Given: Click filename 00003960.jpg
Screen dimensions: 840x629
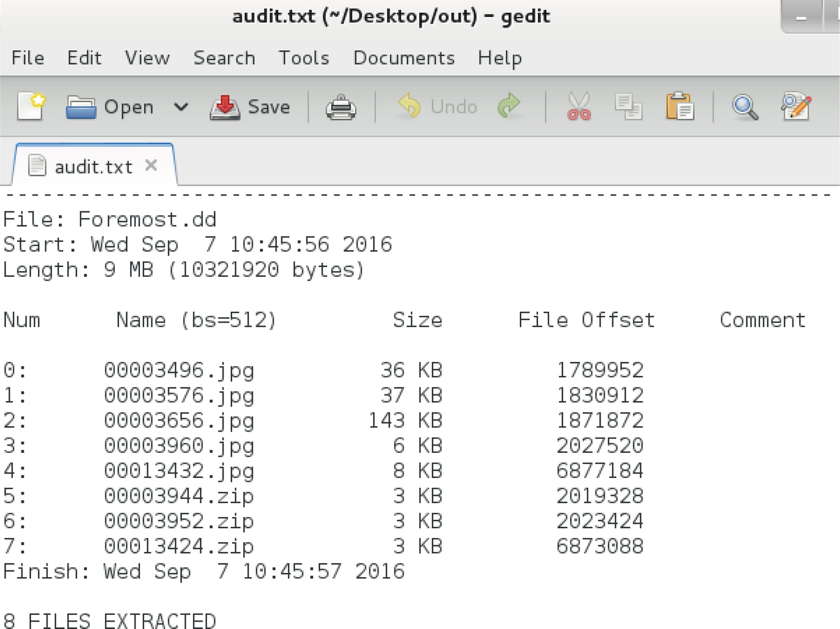Looking at the screenshot, I should coord(179,446).
